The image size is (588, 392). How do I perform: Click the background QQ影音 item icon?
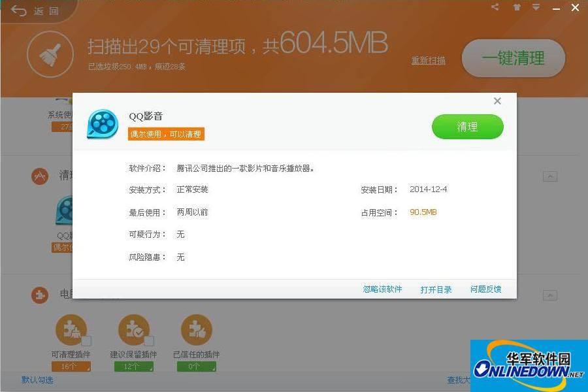[65, 210]
